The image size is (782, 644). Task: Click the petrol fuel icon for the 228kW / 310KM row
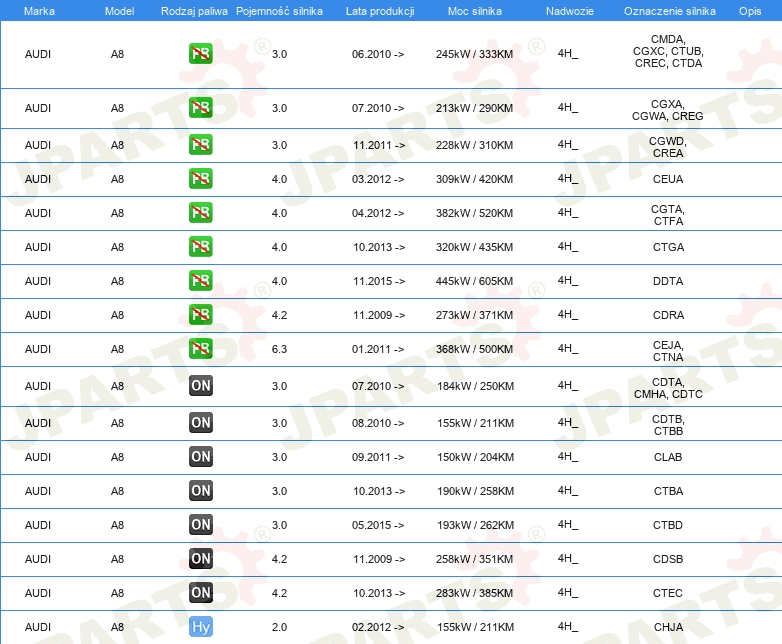(200, 145)
